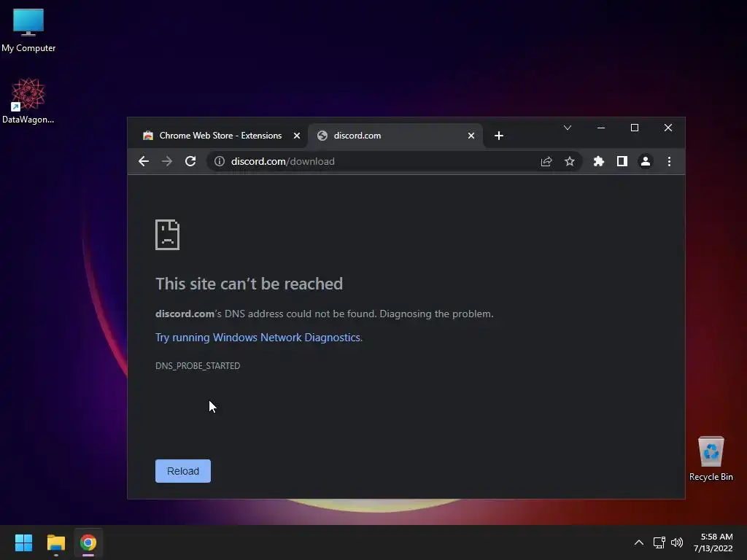This screenshot has height=560, width=747.
Task: Open the Windows Start menu
Action: point(23,542)
